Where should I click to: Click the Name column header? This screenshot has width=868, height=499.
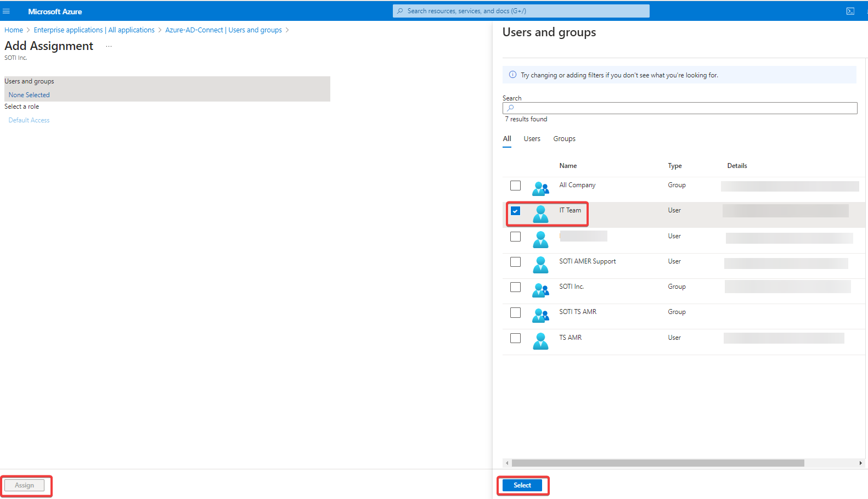568,166
